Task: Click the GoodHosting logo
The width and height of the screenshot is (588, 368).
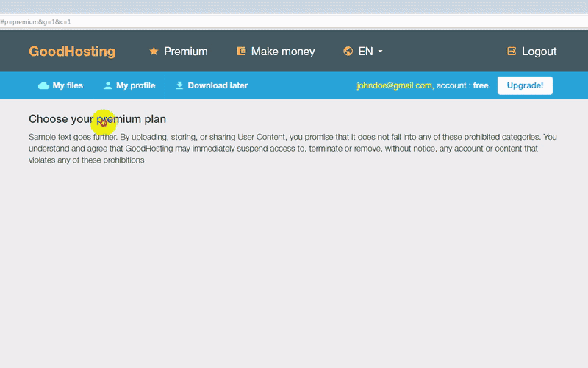Action: (72, 52)
